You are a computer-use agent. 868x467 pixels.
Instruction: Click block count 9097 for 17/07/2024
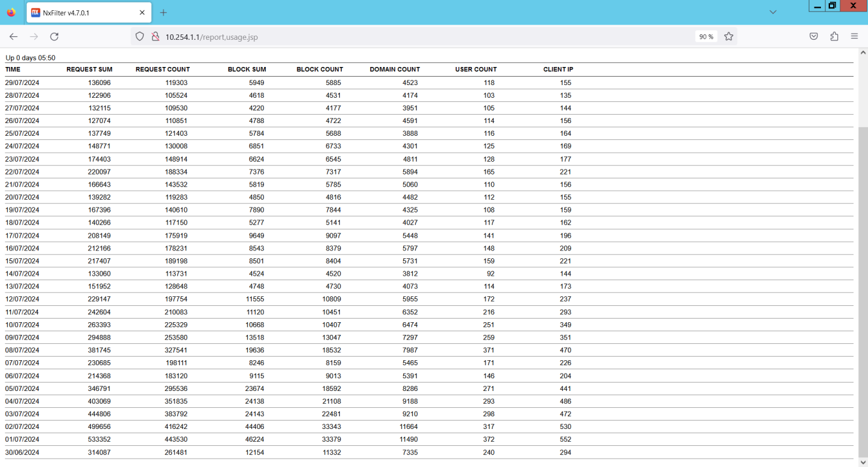pos(333,235)
